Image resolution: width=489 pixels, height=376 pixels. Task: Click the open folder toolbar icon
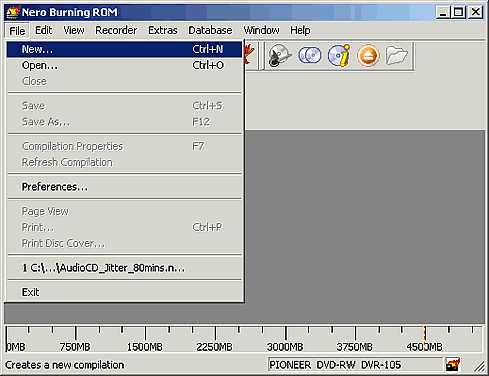(397, 55)
